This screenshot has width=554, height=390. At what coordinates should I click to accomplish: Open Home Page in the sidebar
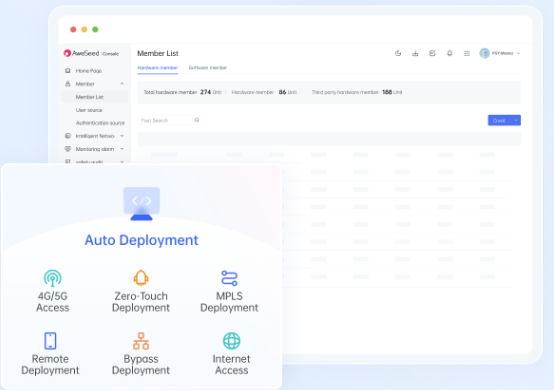click(x=89, y=71)
